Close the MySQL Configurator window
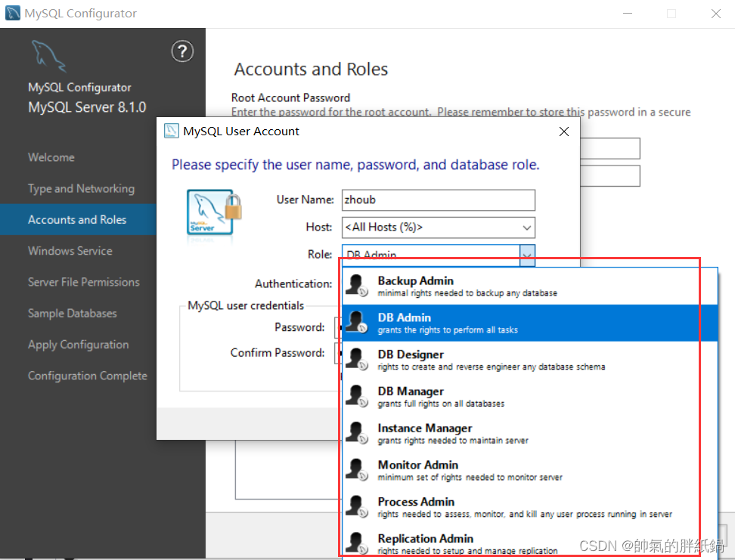The height and width of the screenshot is (560, 735). coord(716,14)
